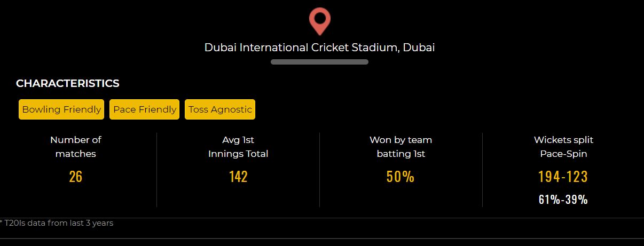Select the Toss Agnostic tag
644x246 pixels.
220,109
